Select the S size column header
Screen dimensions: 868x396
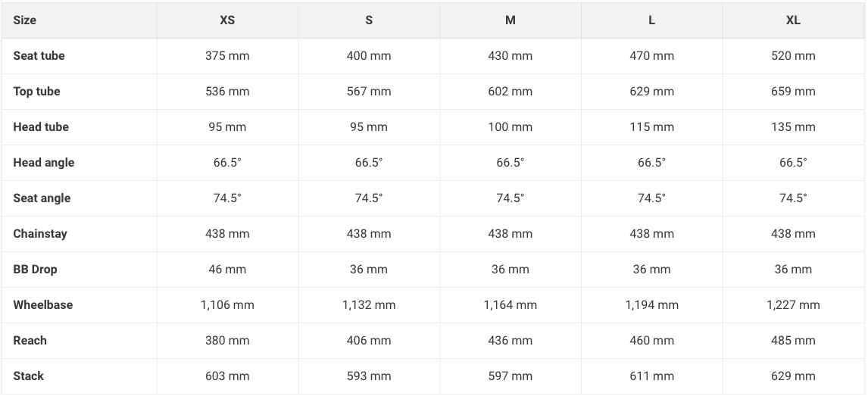pyautogui.click(x=369, y=20)
